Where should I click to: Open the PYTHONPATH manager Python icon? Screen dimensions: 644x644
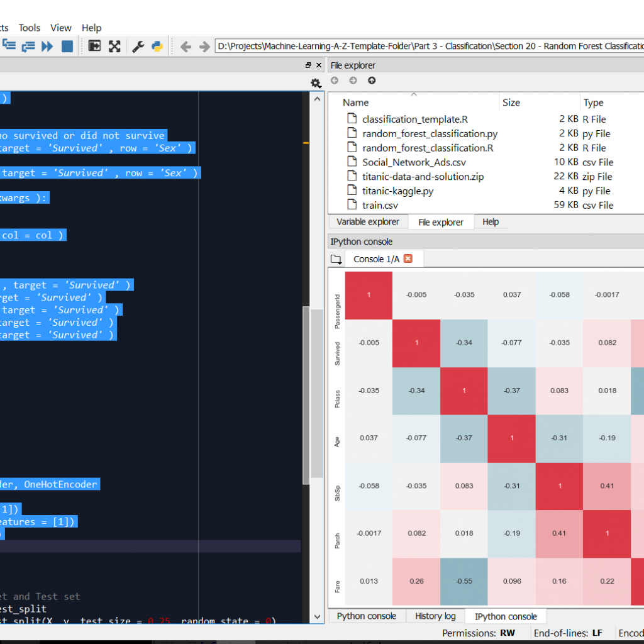coord(157,46)
